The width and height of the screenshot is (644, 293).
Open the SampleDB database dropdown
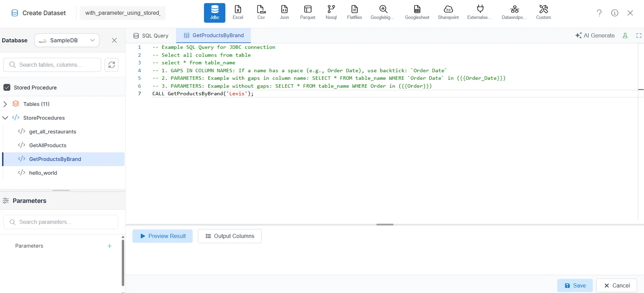67,40
